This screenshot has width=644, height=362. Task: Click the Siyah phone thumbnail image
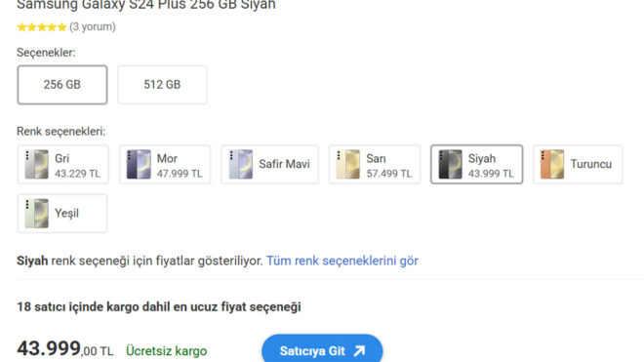[450, 164]
